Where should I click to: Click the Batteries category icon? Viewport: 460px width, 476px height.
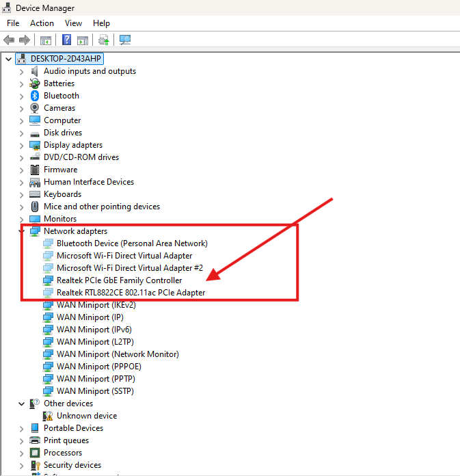point(35,83)
